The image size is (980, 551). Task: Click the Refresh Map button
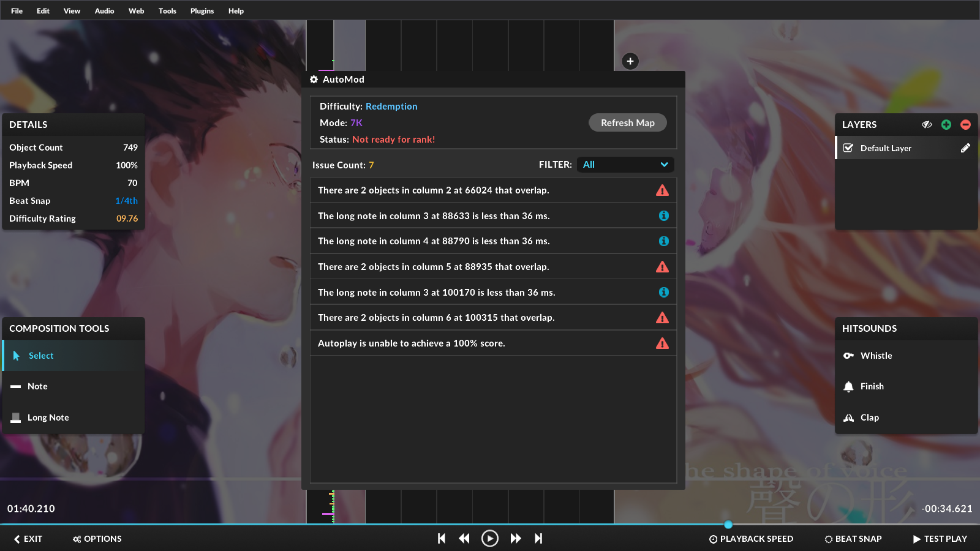click(628, 122)
